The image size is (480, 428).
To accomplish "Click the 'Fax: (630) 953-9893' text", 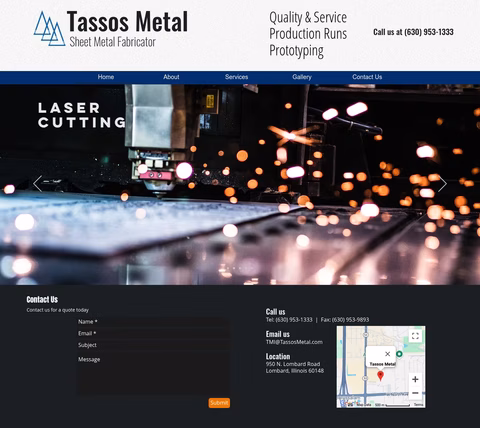I will tap(345, 320).
